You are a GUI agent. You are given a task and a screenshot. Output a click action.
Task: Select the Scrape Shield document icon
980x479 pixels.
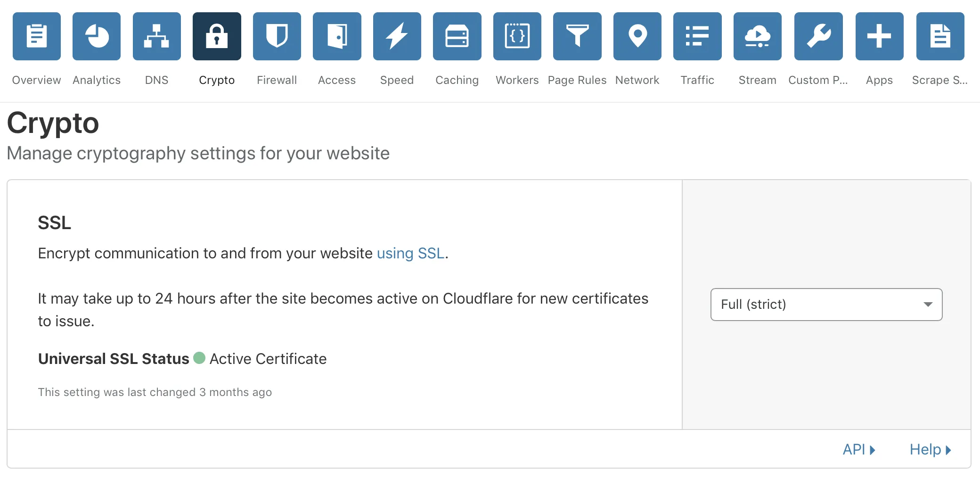[940, 36]
